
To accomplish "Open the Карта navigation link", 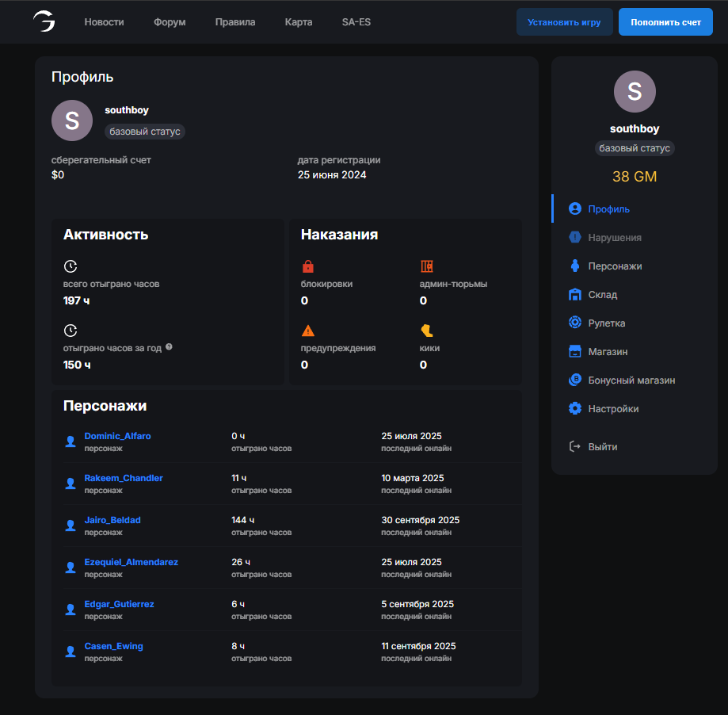I will pos(299,22).
